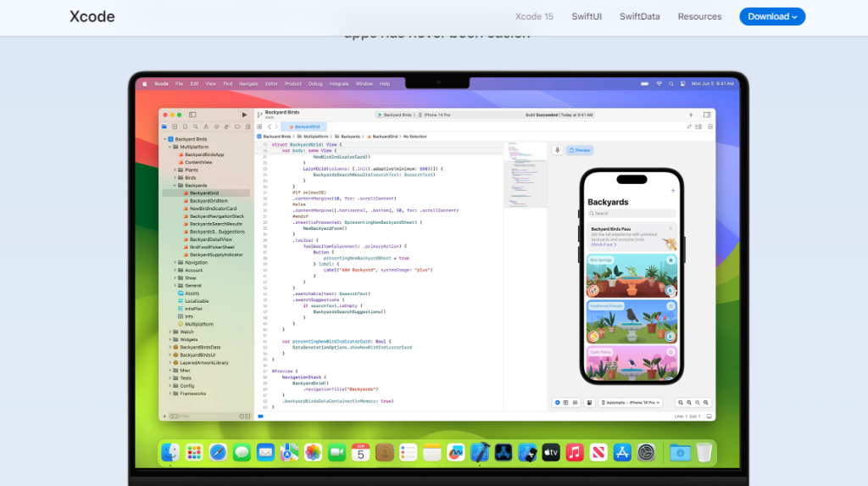Click the Check it out link

click(604, 244)
